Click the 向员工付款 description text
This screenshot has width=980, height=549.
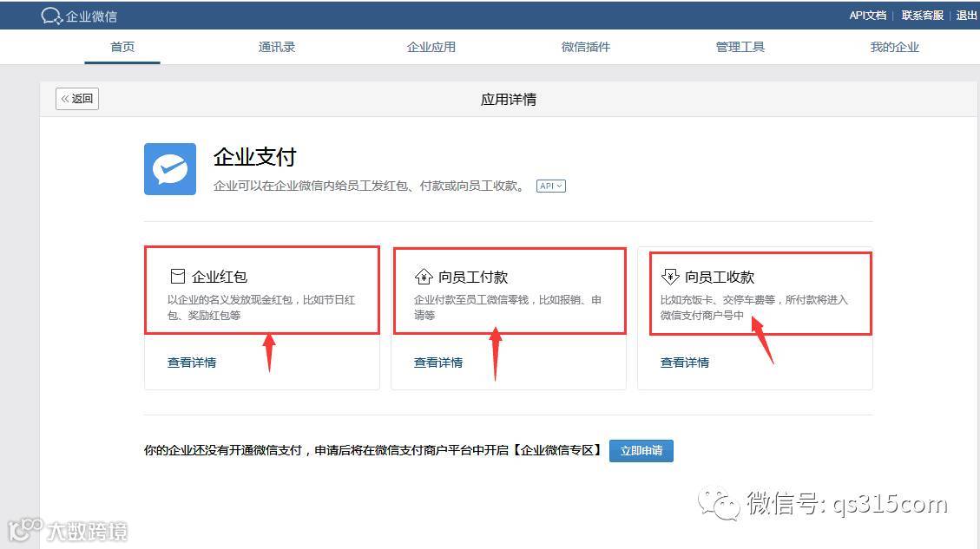click(x=508, y=307)
